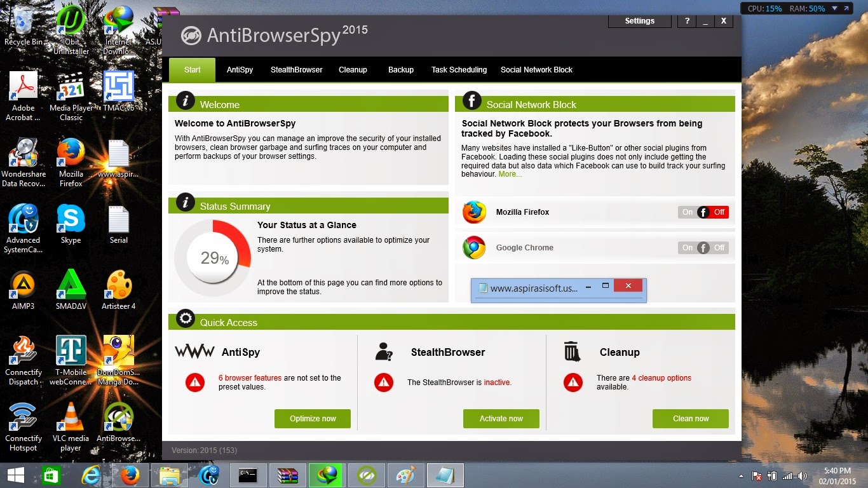Viewport: 868px width, 488px height.
Task: Click the Optimize now button
Action: coord(313,419)
